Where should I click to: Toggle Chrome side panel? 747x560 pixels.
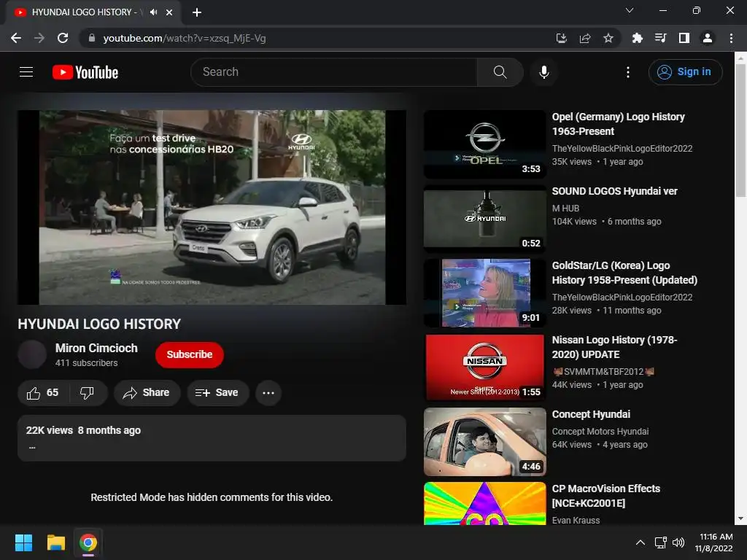[x=684, y=38]
